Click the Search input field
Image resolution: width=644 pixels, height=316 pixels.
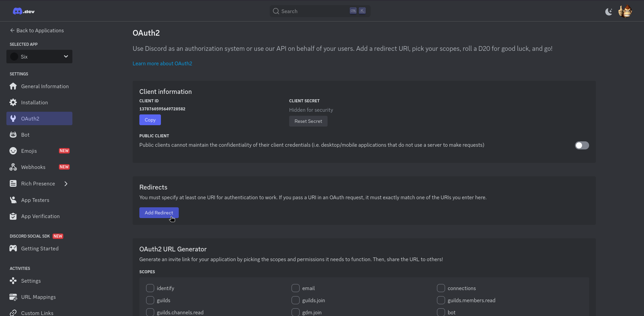coord(313,11)
